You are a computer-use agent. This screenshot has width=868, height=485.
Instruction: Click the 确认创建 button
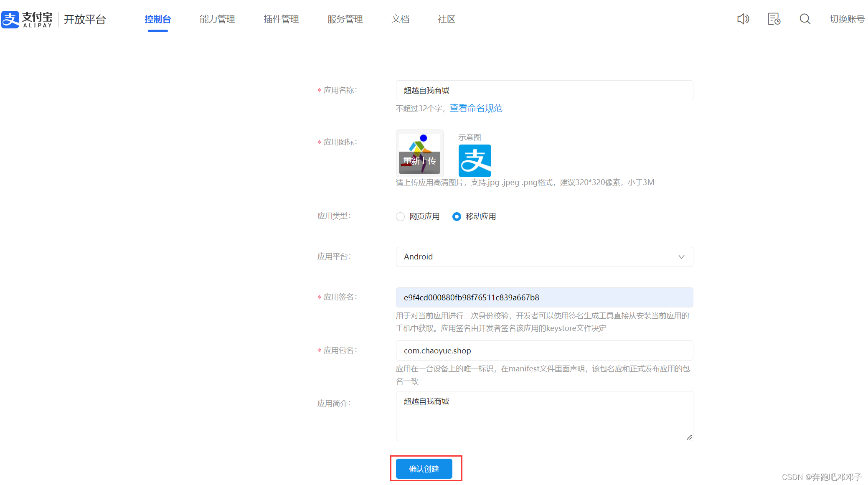[x=424, y=469]
